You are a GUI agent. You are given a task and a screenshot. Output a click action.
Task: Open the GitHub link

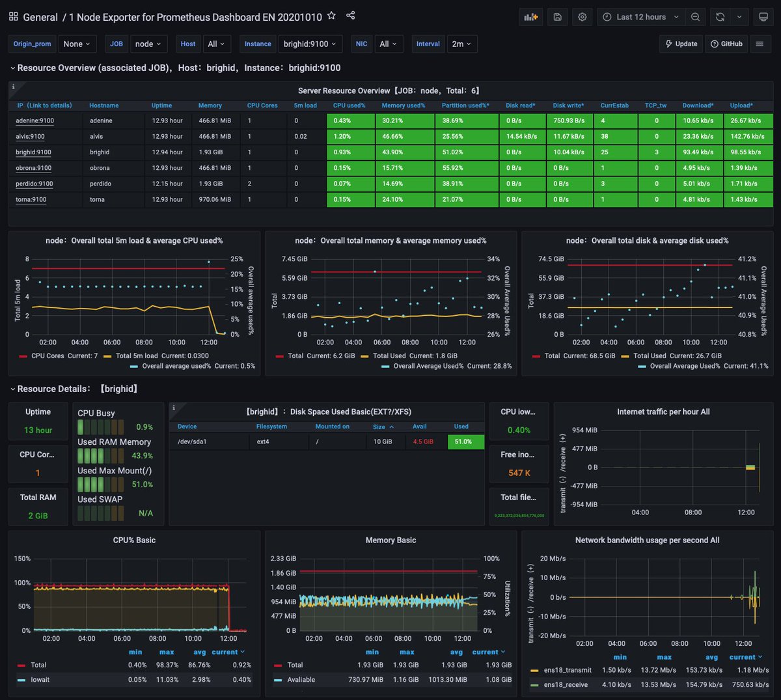[x=726, y=44]
